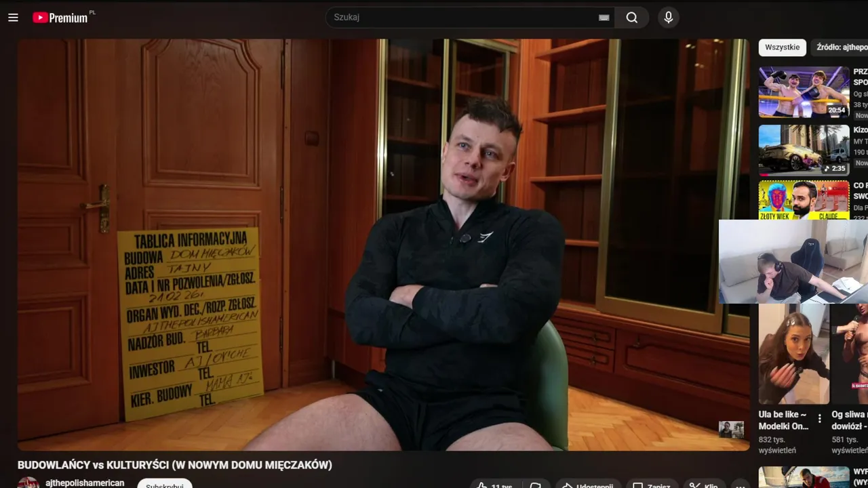Open the ajthepolishamerican channel avatar

pyautogui.click(x=28, y=483)
